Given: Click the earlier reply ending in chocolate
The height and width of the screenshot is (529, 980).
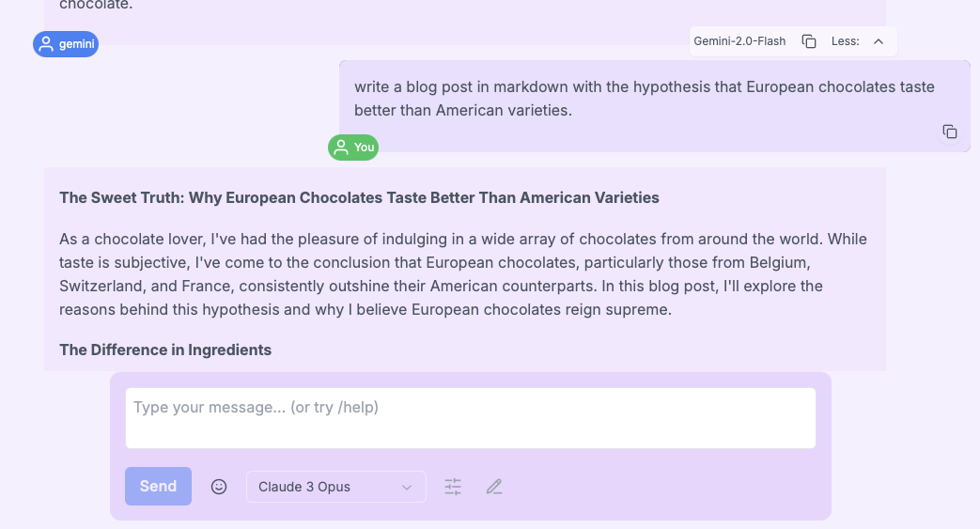Looking at the screenshot, I should click(x=97, y=6).
